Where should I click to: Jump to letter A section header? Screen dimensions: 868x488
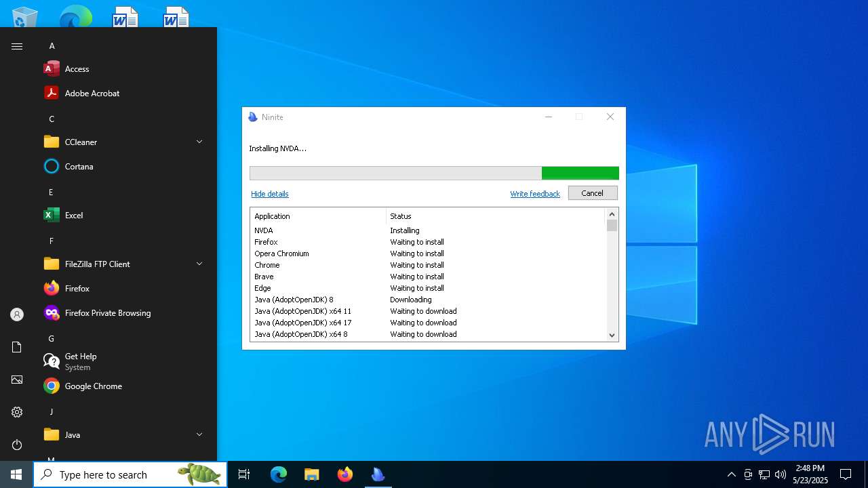coord(52,46)
